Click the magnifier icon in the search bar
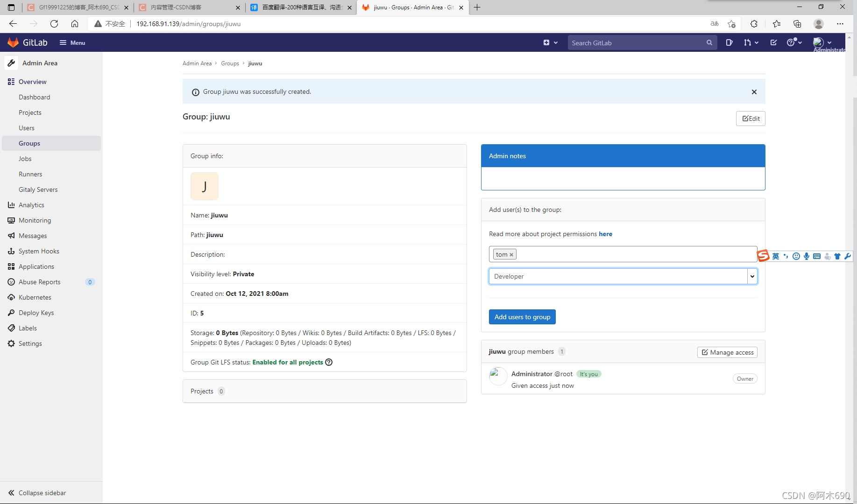 (709, 42)
